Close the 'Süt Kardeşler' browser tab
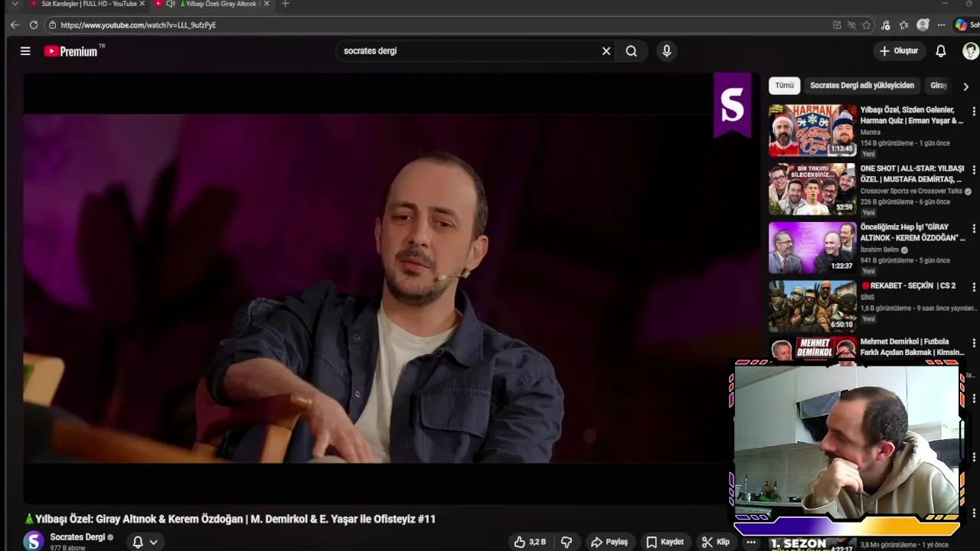980x551 pixels. [x=142, y=4]
